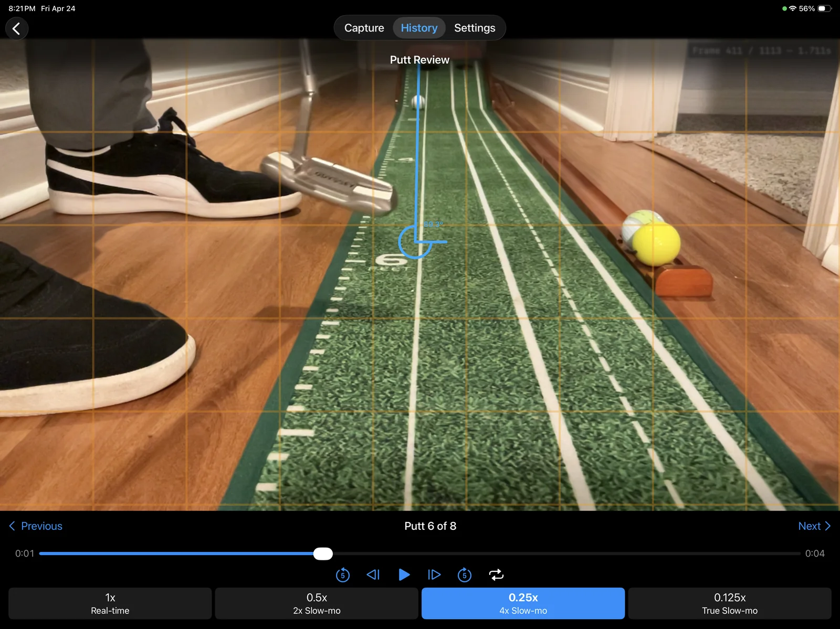Rewind playback by 5 frames
Screen dimensions: 840x629
tap(343, 574)
